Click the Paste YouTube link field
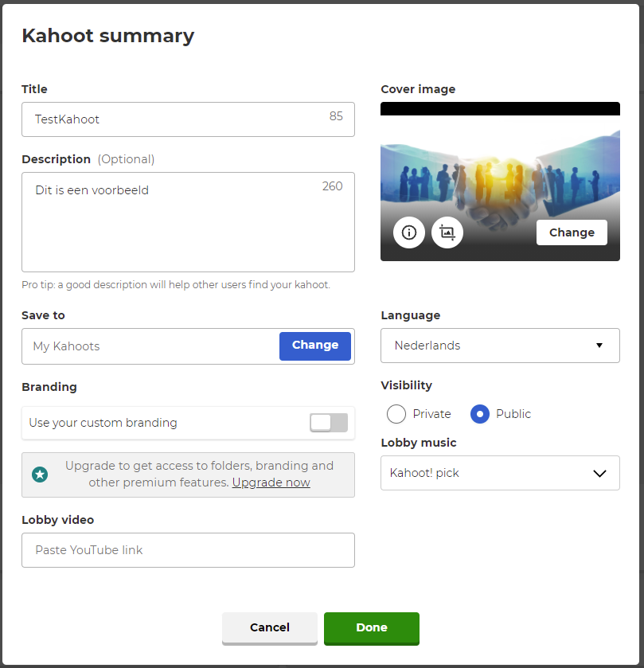The width and height of the screenshot is (644, 668). (x=188, y=550)
